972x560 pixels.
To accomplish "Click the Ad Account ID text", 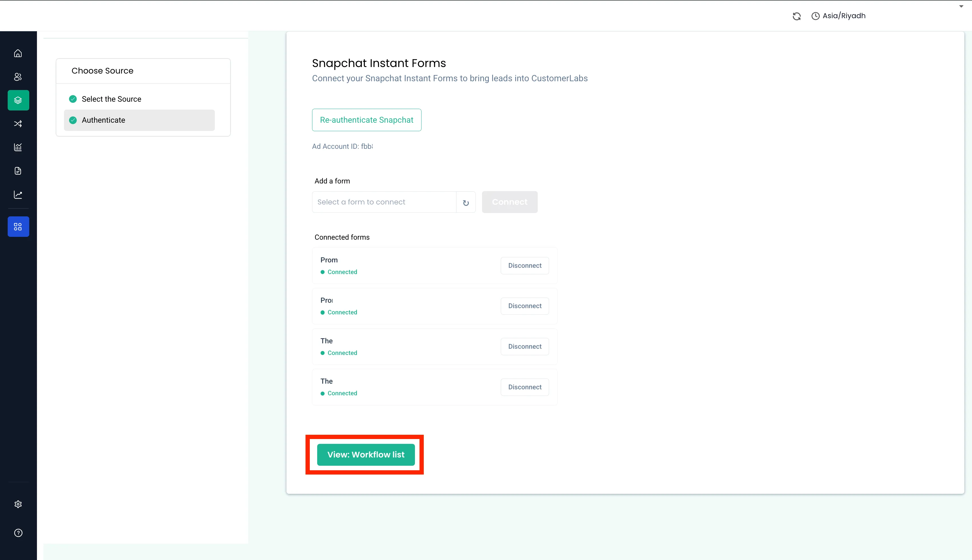I will (342, 146).
